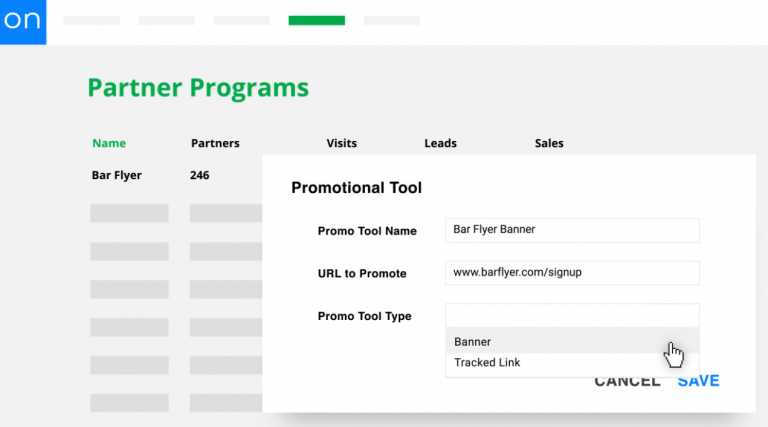Click SAVE to store the promotional tool
768x427 pixels.
698,381
